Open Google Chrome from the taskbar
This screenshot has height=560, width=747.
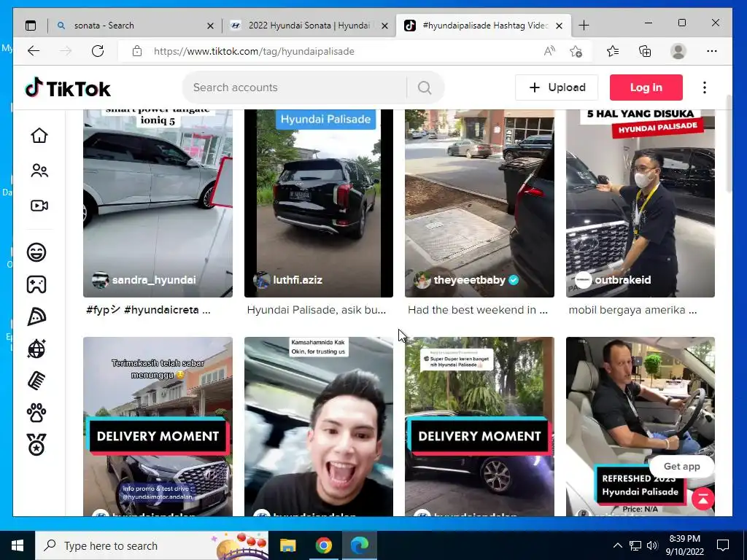coord(323,545)
